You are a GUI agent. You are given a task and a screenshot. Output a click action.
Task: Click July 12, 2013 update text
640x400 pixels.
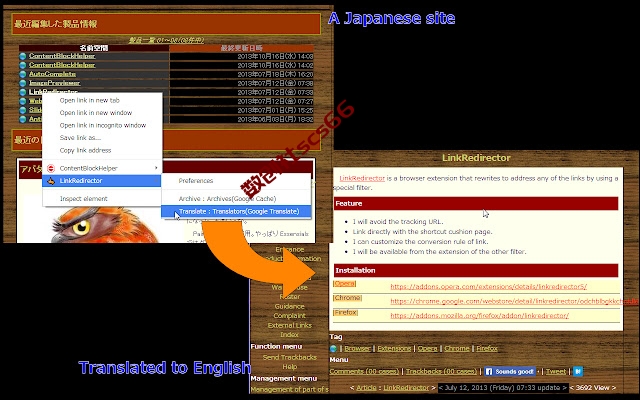tap(503, 388)
